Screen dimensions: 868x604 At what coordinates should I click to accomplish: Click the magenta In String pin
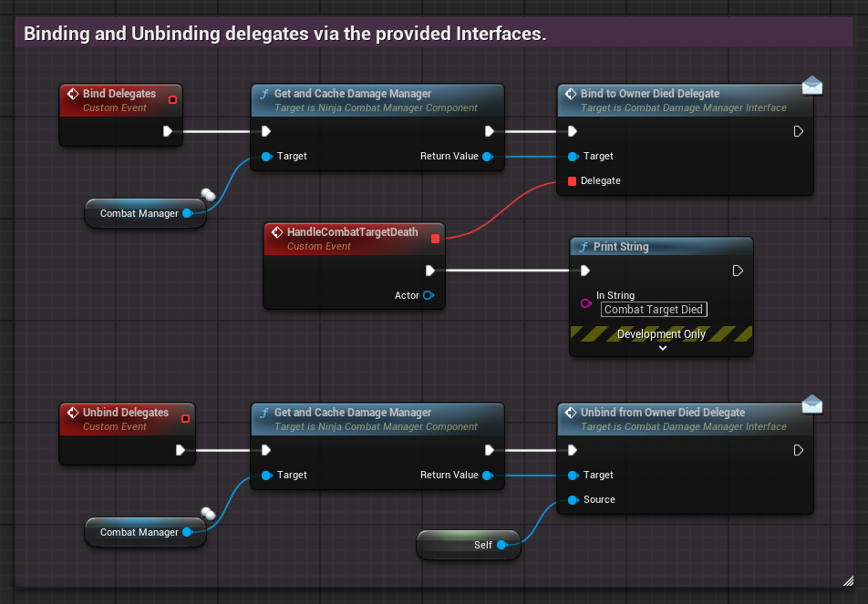(586, 303)
